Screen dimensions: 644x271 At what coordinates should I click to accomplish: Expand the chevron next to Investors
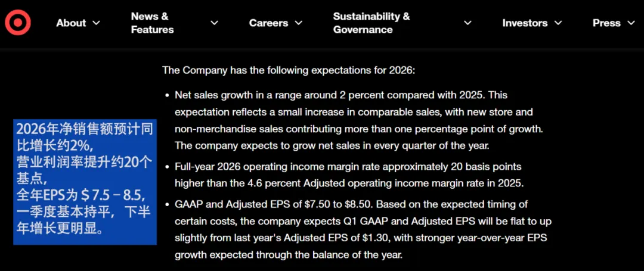point(558,23)
